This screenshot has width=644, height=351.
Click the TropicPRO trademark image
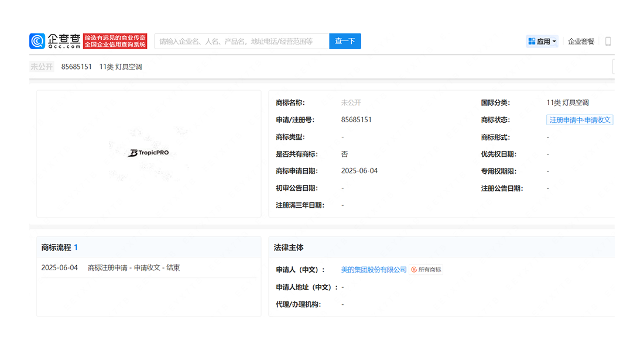point(149,153)
